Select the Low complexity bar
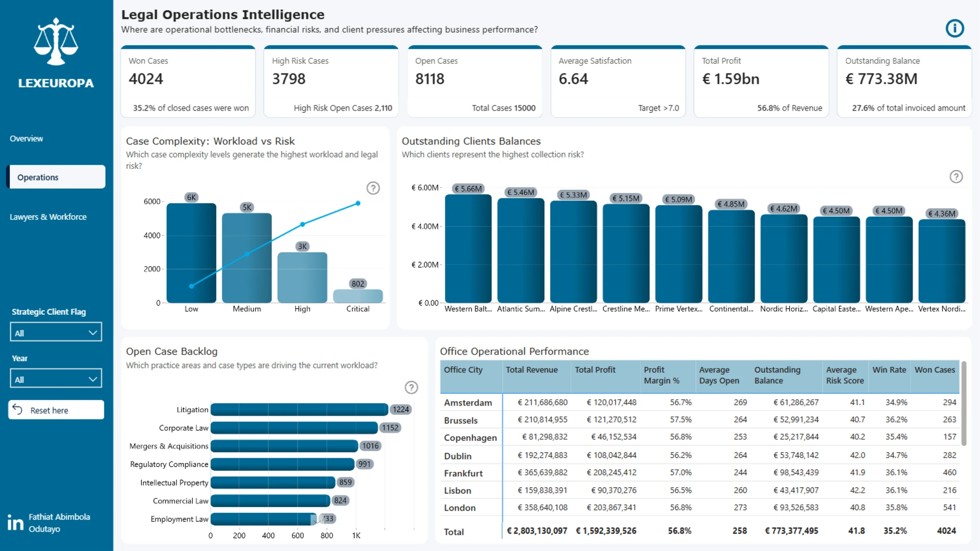Image resolution: width=980 pixels, height=551 pixels. (x=191, y=253)
